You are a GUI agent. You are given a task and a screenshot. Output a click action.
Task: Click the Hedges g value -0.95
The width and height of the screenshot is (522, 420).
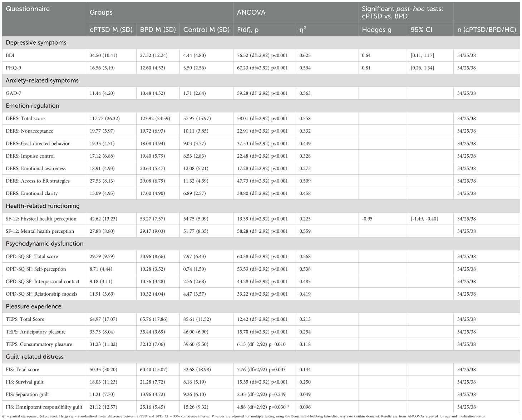pyautogui.click(x=367, y=219)
